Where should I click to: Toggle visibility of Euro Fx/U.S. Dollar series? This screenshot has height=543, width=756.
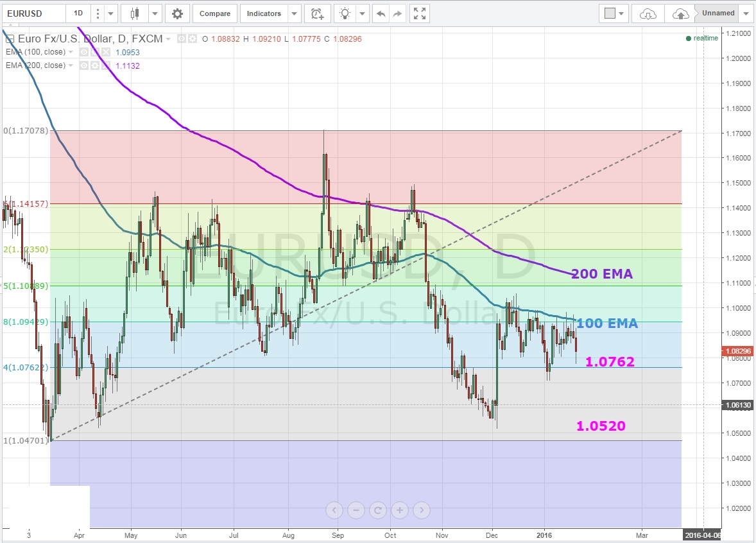tap(182, 39)
